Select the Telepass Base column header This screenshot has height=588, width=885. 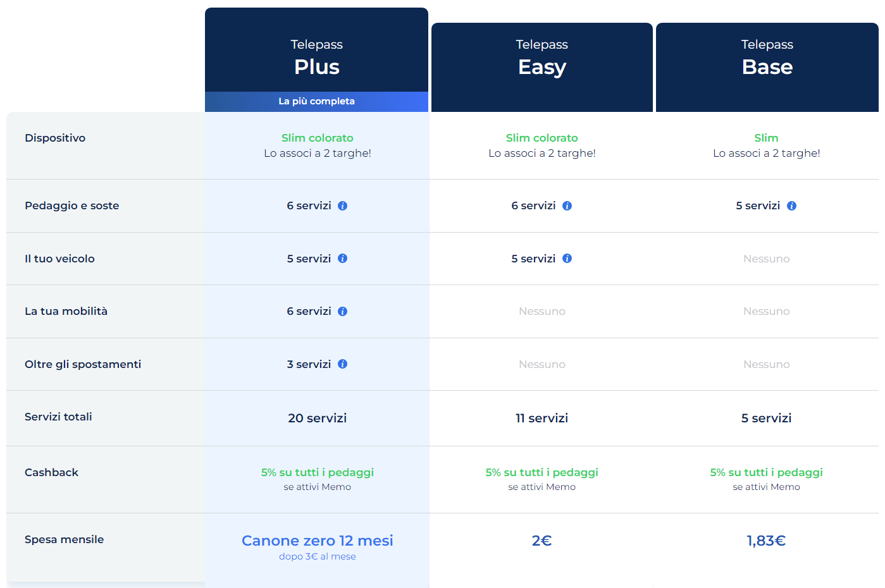tap(767, 67)
